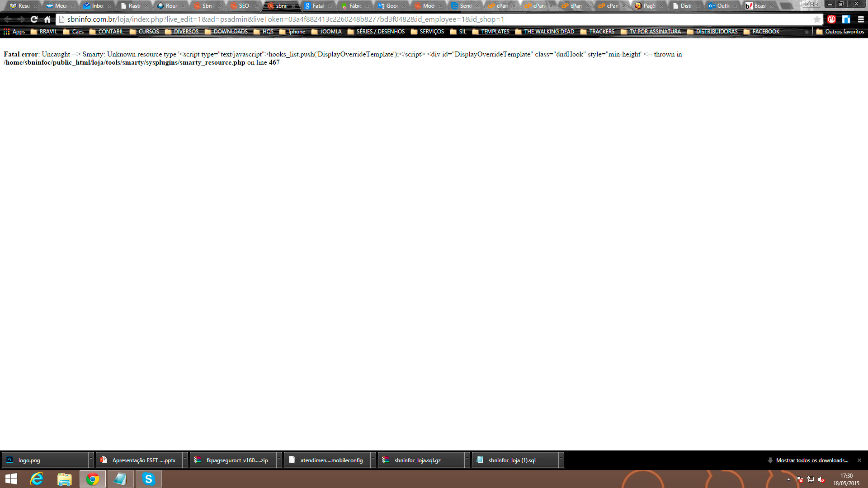868x488 pixels.
Task: Go back with the back arrow
Action: (8, 19)
